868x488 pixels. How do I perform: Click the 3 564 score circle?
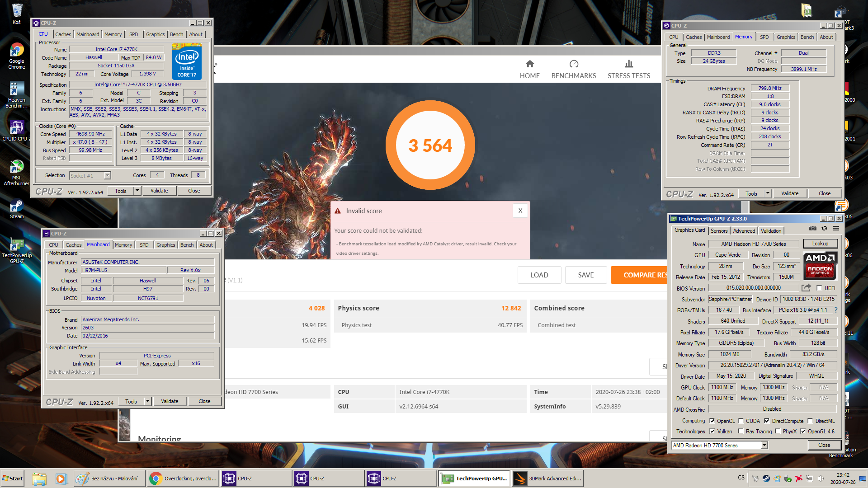pos(430,145)
